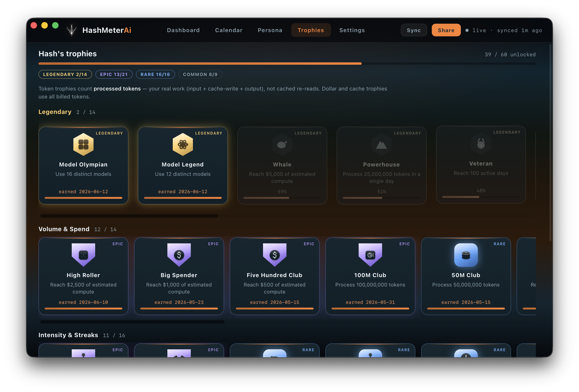Click the "processed tokens" highlighted phrase

point(117,88)
